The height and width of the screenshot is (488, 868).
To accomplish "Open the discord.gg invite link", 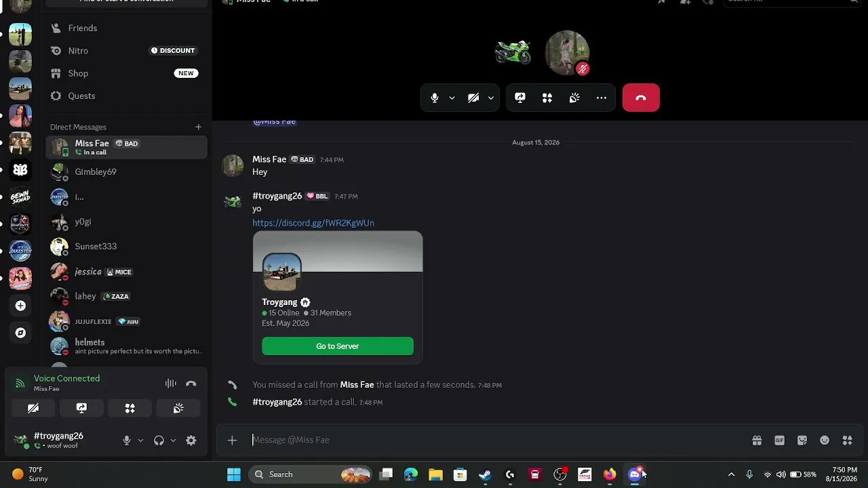I will tap(313, 223).
